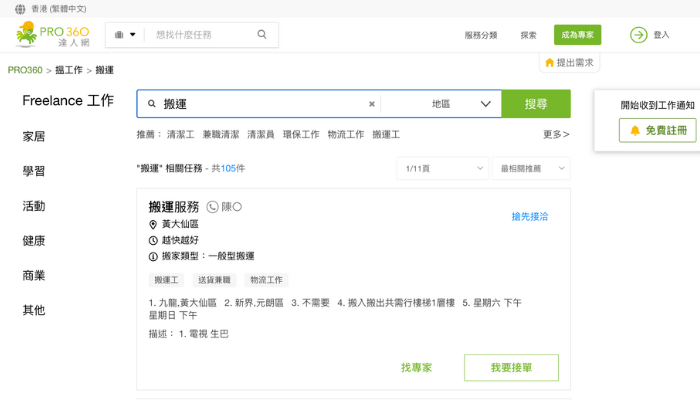Viewport: 700px width, 400px height.
Task: Choose the 家居 category
Action: tap(34, 137)
